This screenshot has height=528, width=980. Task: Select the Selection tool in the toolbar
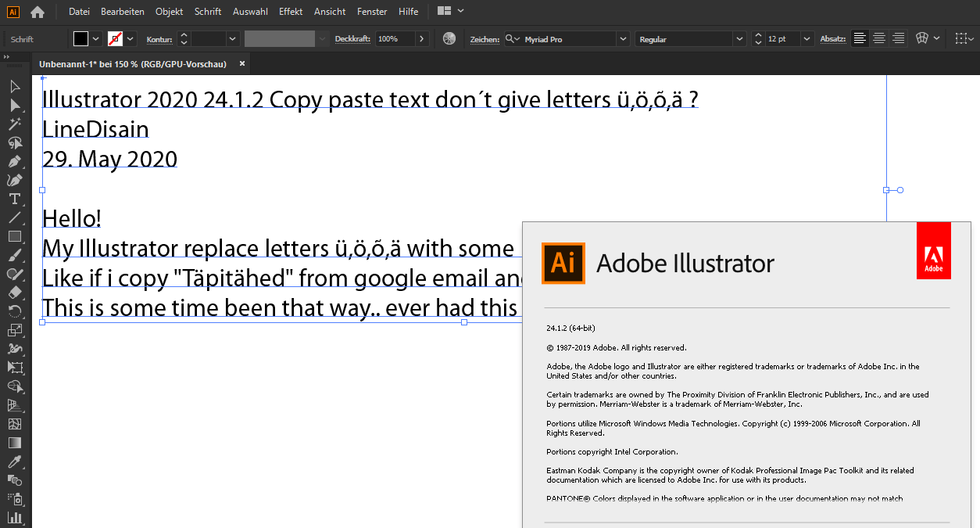14,86
